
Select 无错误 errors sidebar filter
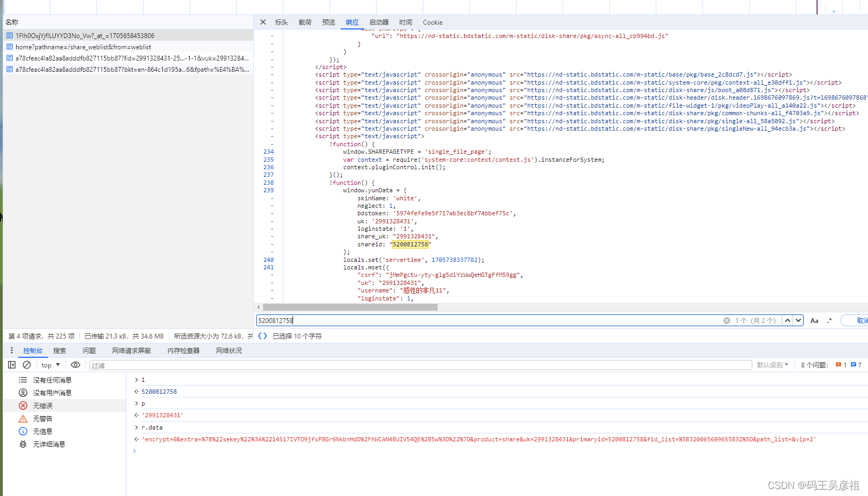coord(64,405)
